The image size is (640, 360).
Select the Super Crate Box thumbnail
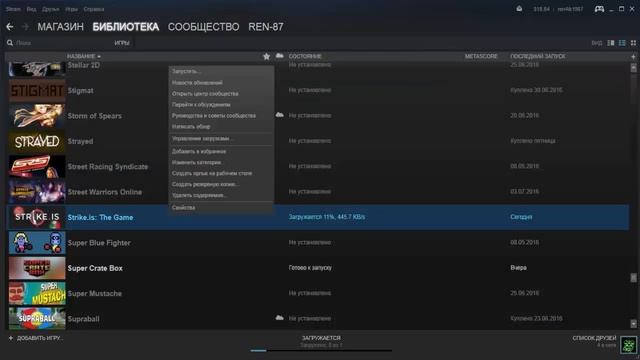[37, 268]
